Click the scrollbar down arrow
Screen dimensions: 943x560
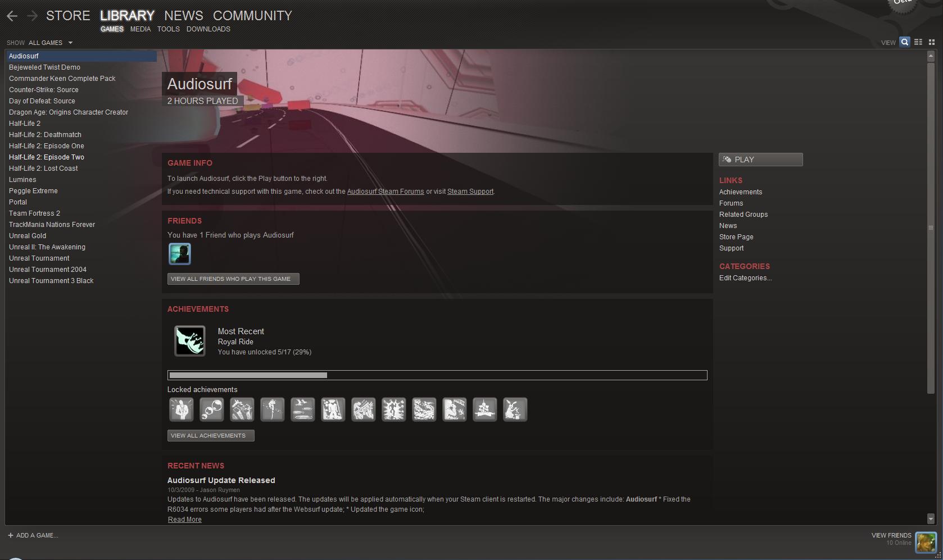pos(931,518)
